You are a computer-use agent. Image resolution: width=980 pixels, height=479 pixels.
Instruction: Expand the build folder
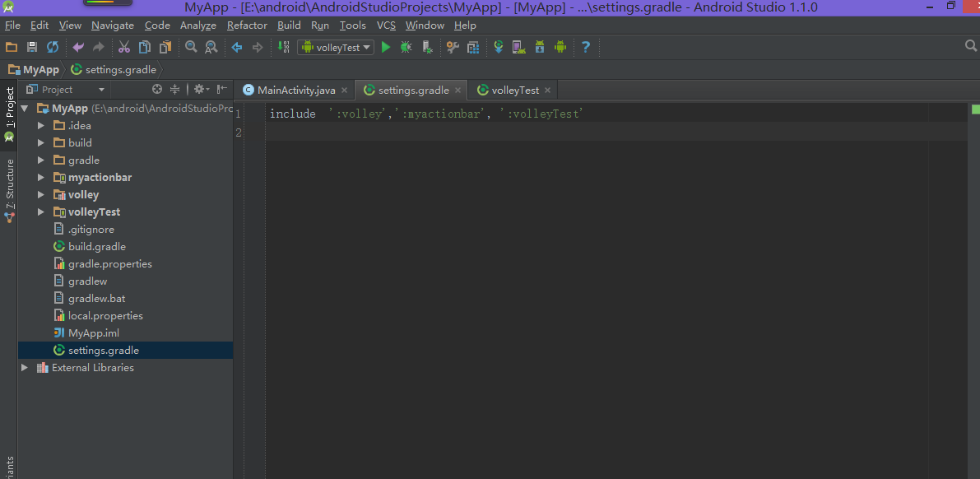[x=41, y=142]
